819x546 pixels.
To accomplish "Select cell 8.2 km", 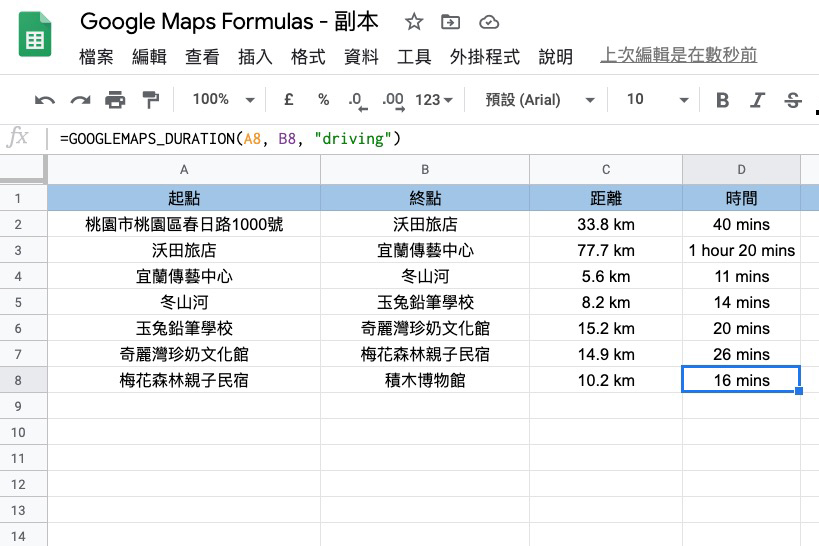I will (606, 302).
